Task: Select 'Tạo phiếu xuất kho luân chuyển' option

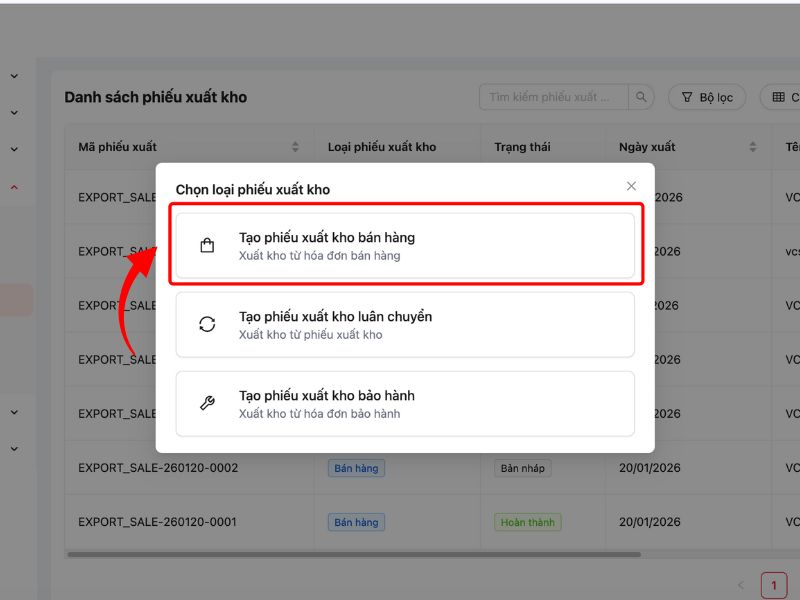Action: tap(405, 325)
